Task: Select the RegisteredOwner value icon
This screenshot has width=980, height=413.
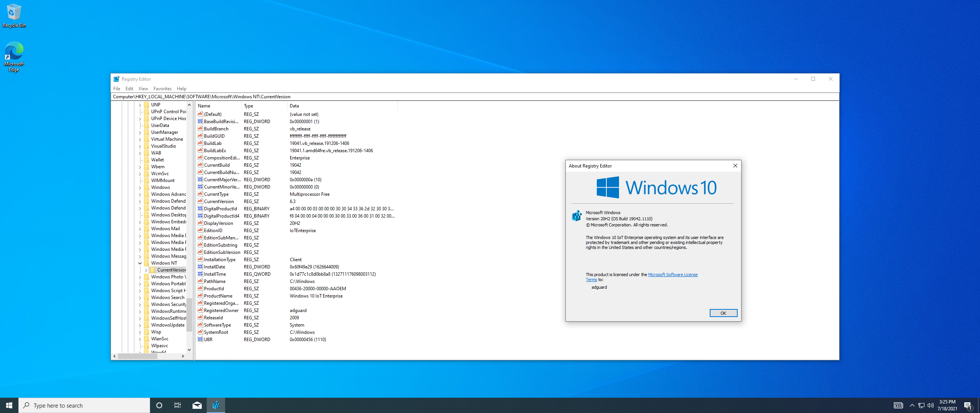Action: point(200,310)
